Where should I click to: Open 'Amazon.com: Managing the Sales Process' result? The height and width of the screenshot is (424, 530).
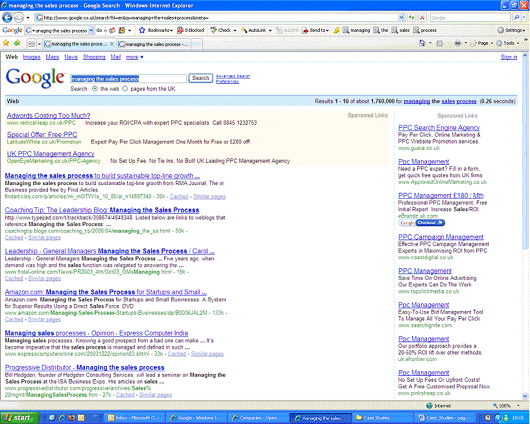[106, 292]
